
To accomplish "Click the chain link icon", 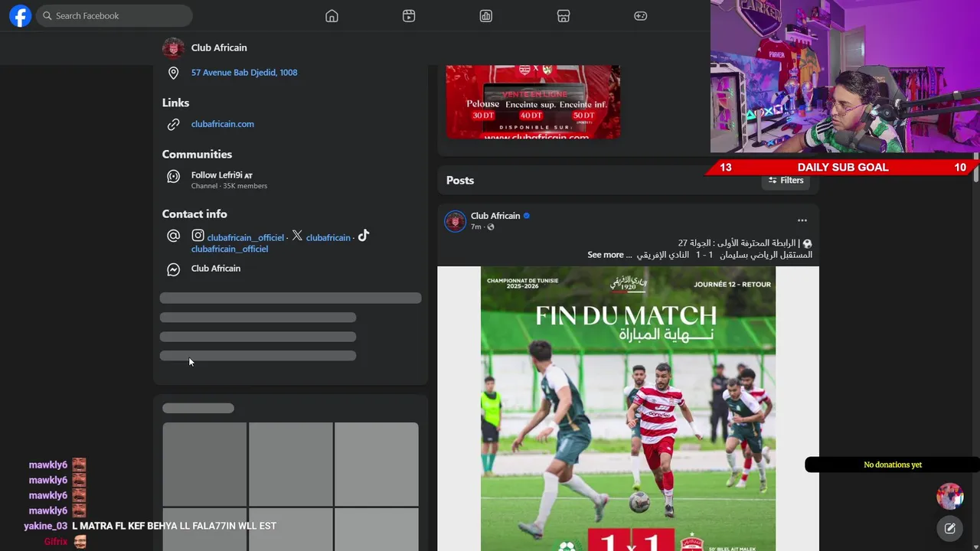I will 174,124.
